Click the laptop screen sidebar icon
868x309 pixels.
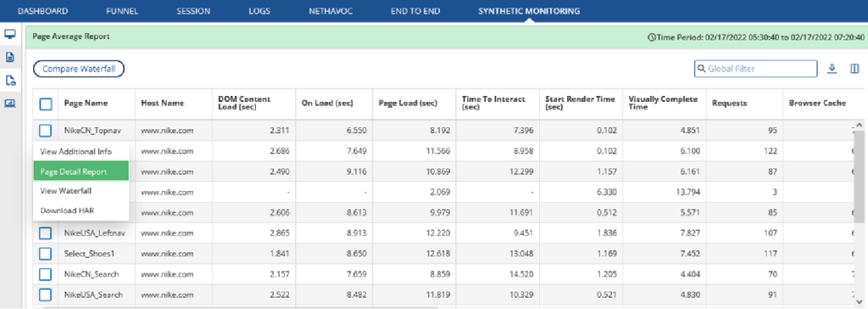(x=10, y=104)
